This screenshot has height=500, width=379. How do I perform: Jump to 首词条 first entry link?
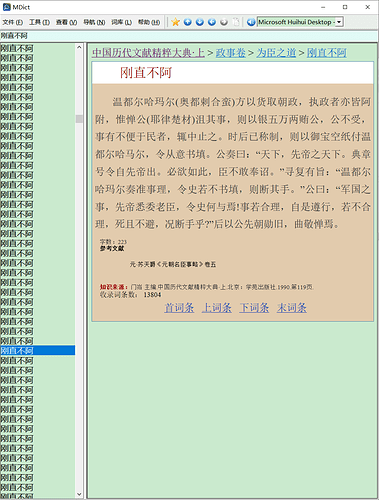179,307
